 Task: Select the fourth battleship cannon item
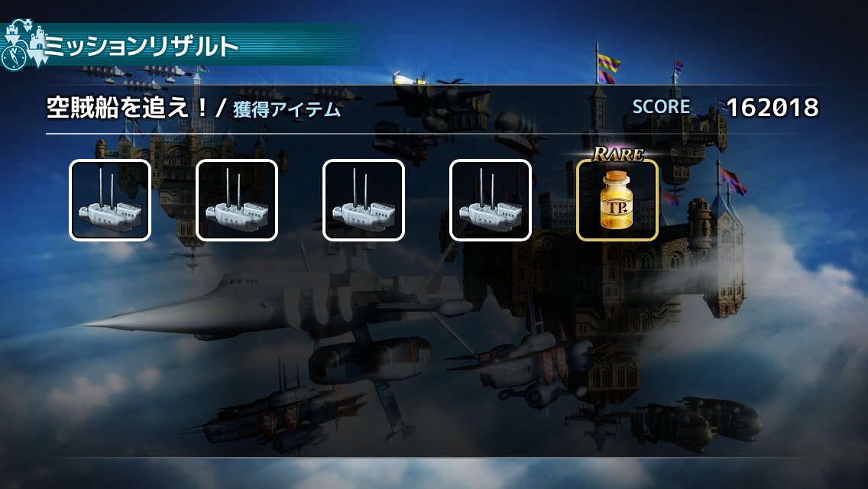(x=490, y=200)
